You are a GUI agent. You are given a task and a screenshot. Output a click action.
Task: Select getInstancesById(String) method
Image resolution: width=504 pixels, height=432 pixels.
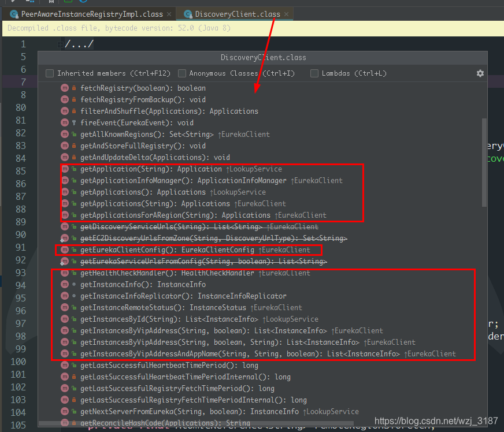[199, 319]
